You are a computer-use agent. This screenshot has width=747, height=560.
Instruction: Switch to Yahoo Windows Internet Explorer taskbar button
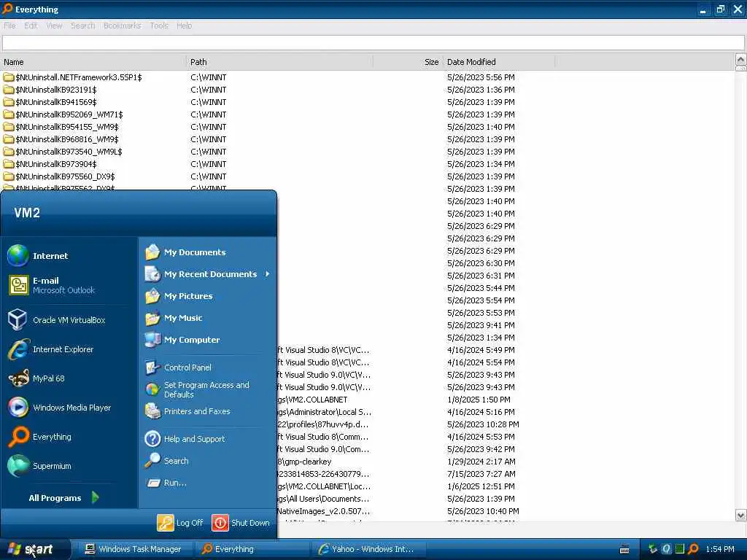(x=367, y=549)
